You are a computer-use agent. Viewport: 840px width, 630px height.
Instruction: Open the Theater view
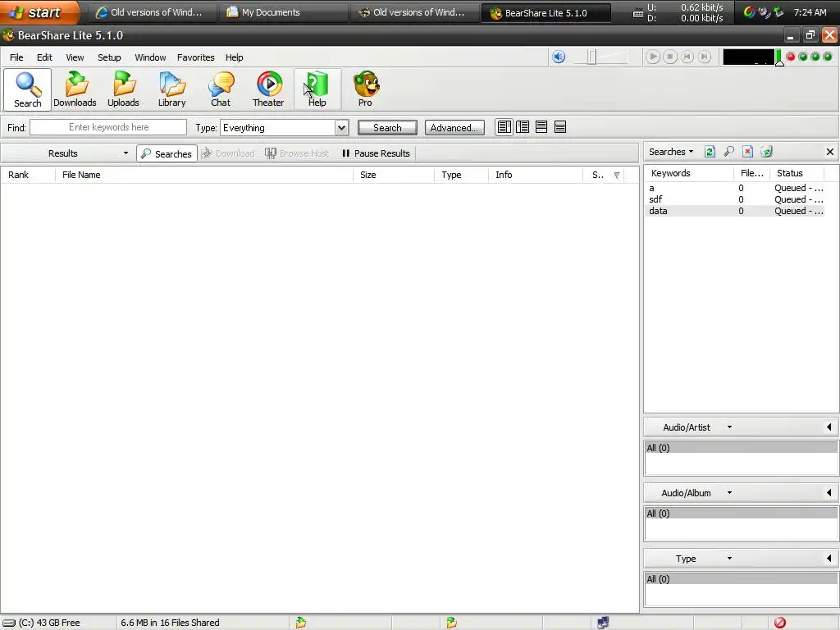click(x=268, y=89)
